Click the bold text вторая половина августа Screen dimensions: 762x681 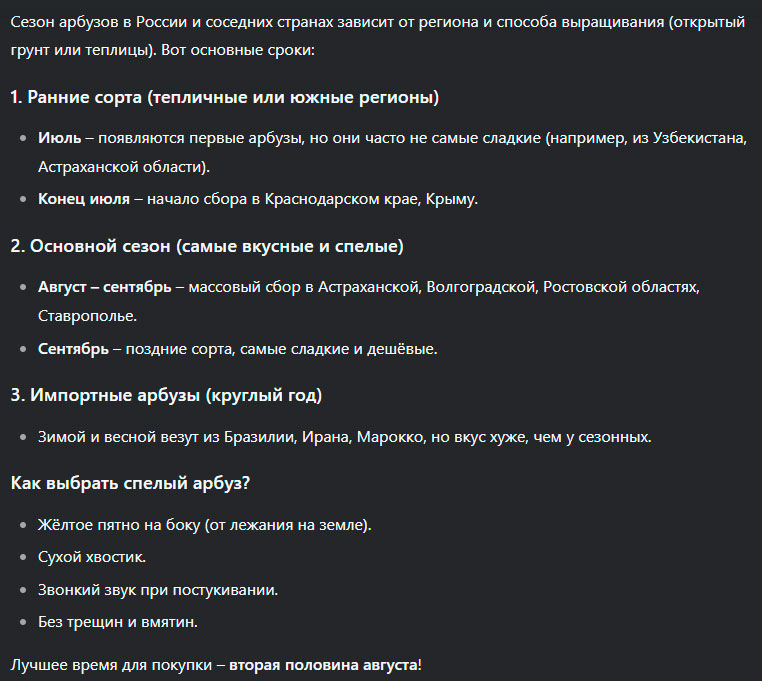pos(323,665)
